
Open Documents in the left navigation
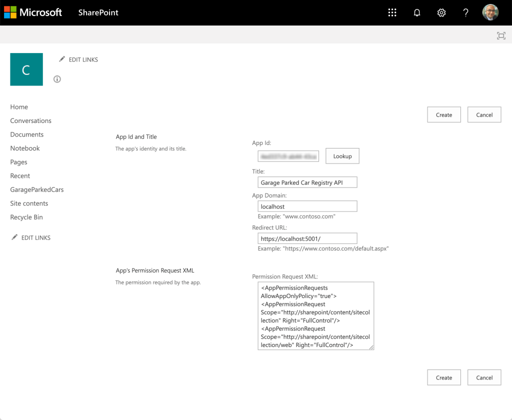(x=27, y=134)
